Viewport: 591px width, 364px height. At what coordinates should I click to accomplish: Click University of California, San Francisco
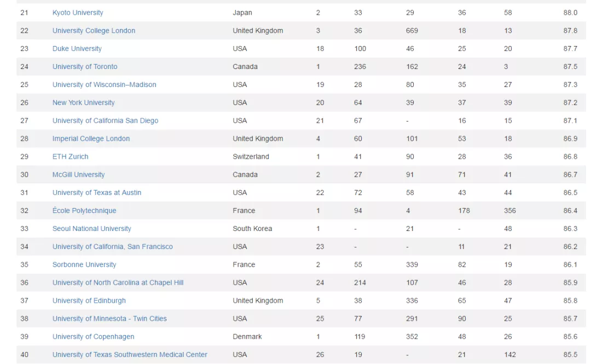click(113, 247)
